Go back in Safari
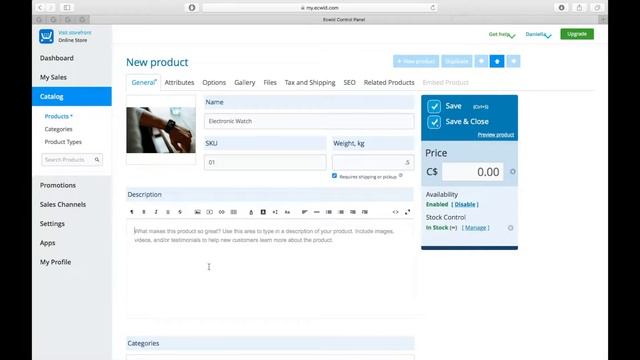The height and width of the screenshot is (360, 640). point(40,7)
